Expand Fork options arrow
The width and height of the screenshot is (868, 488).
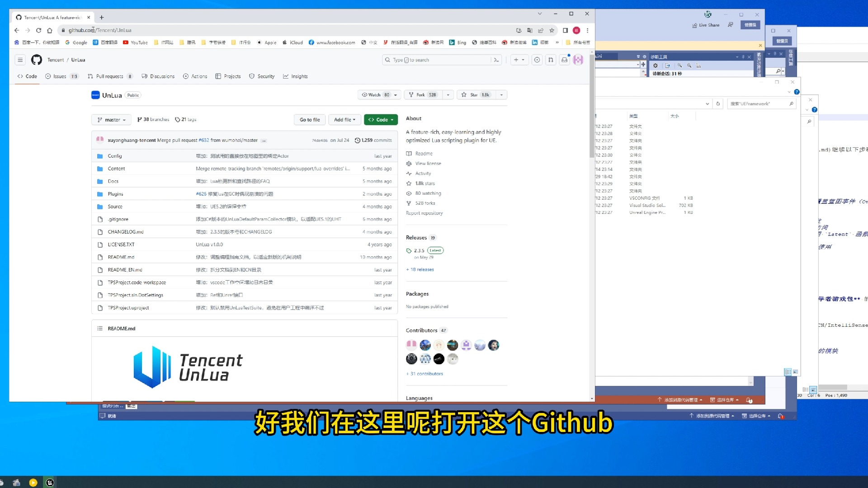click(x=448, y=95)
